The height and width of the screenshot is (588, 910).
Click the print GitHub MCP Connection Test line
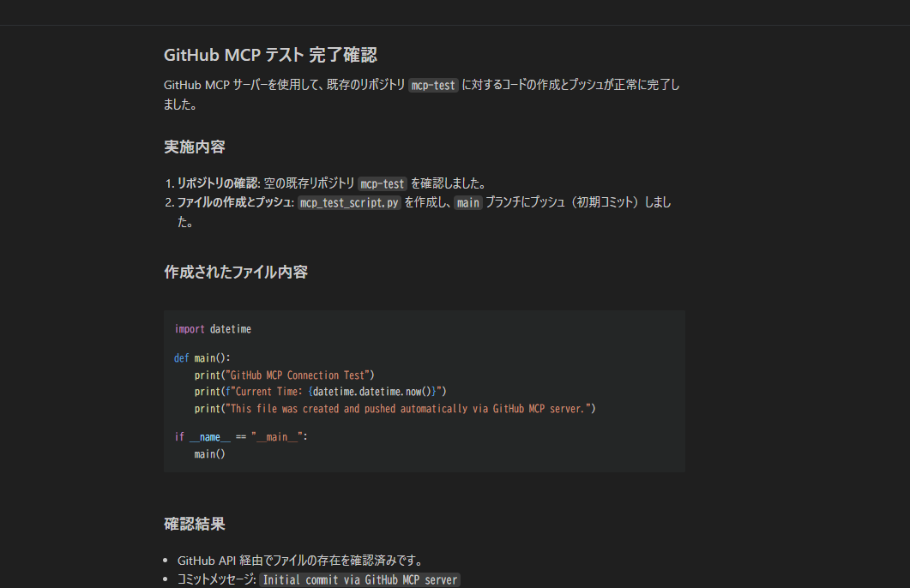click(x=285, y=375)
